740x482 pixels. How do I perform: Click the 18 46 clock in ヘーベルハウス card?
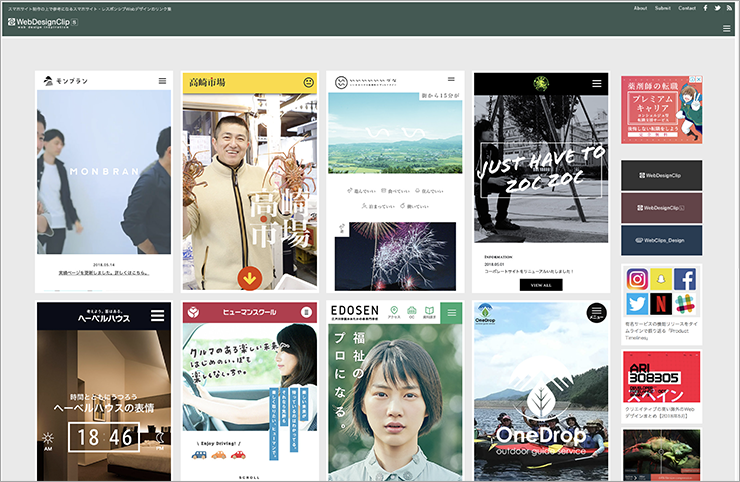click(104, 437)
